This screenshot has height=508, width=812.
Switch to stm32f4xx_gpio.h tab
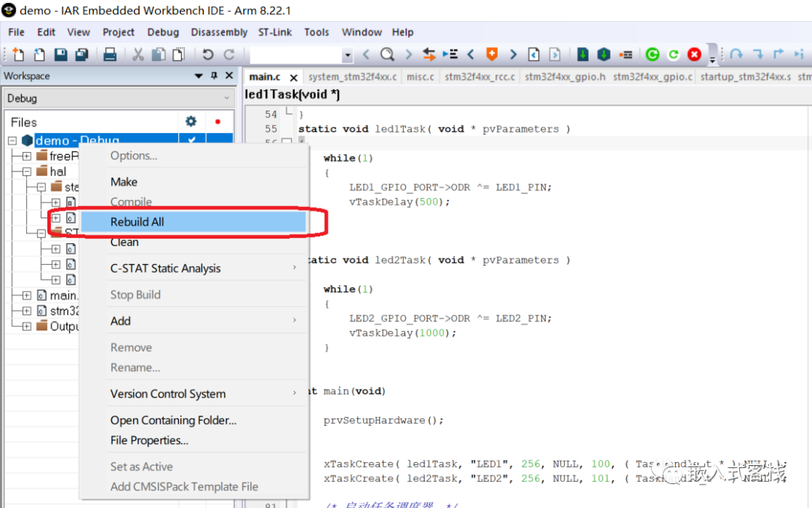click(x=565, y=77)
